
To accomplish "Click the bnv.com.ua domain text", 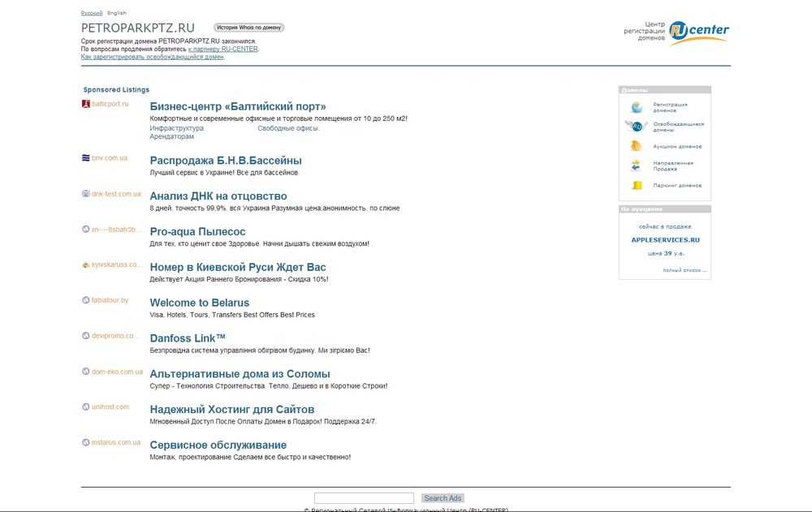I will 110,158.
